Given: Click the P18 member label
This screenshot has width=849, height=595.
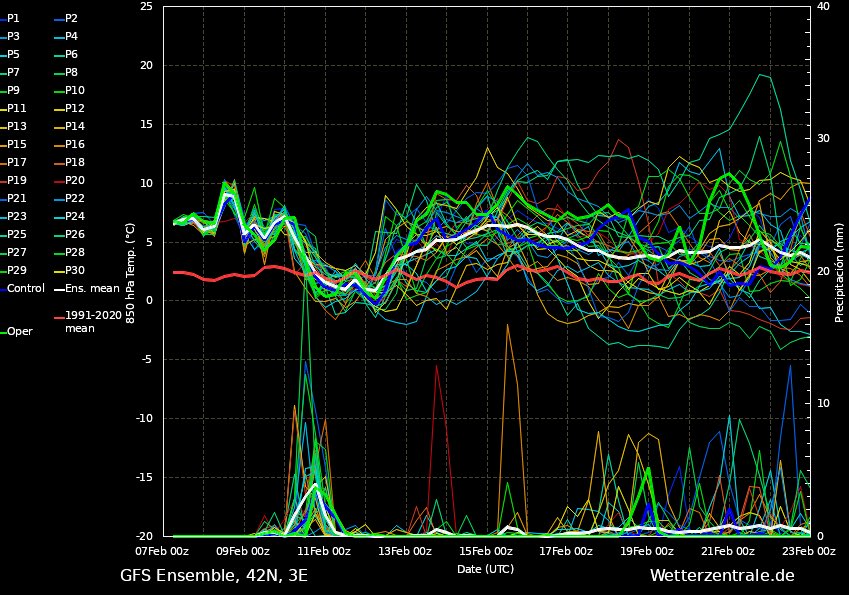Looking at the screenshot, I should 69,162.
